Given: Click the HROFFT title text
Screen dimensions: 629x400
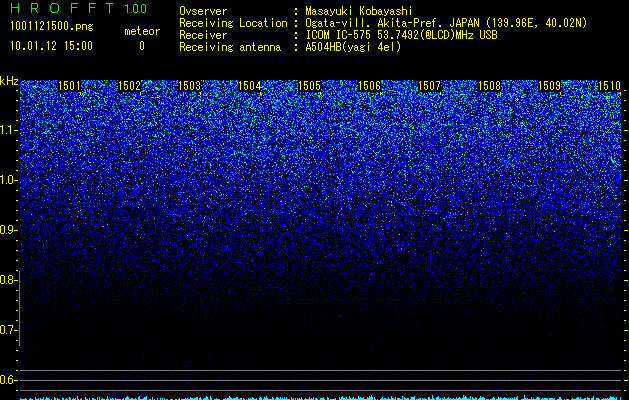Looking at the screenshot, I should click(62, 8).
